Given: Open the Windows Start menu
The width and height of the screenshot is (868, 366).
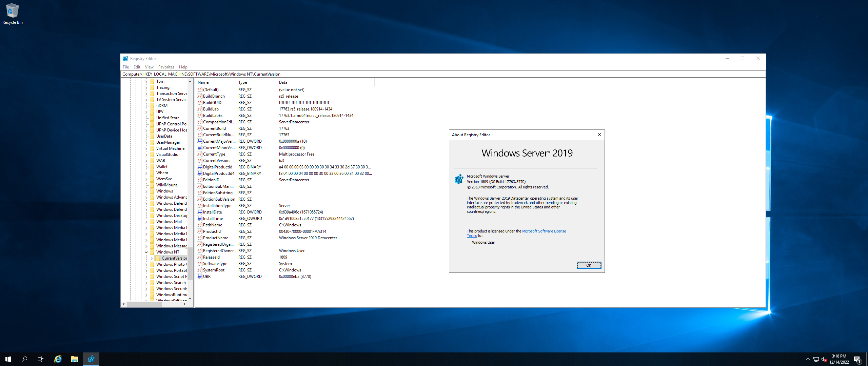Looking at the screenshot, I should point(8,359).
